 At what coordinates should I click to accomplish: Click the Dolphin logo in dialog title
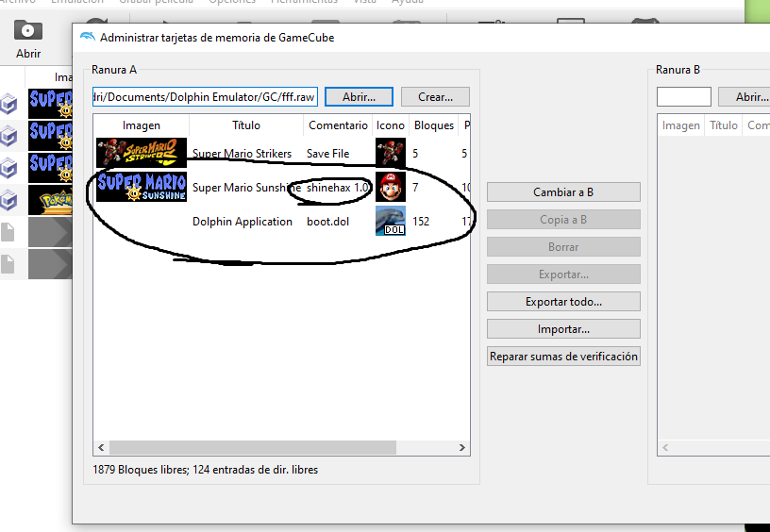(x=88, y=37)
